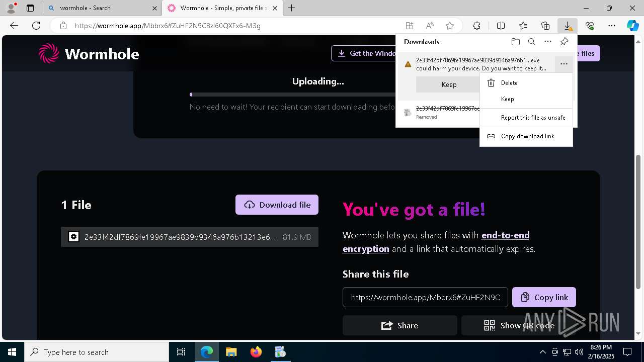Activate Read aloud icon

click(430, 26)
